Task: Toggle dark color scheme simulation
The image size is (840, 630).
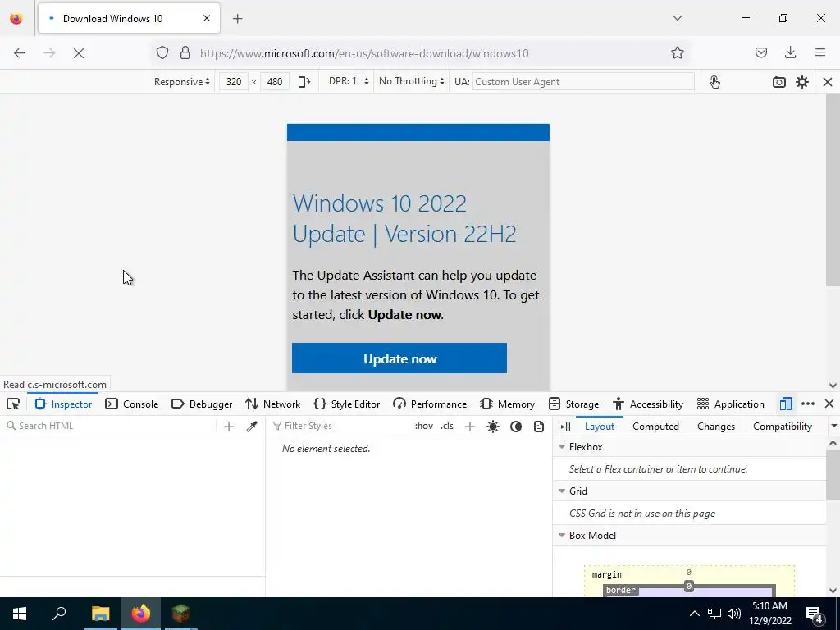Action: (516, 427)
